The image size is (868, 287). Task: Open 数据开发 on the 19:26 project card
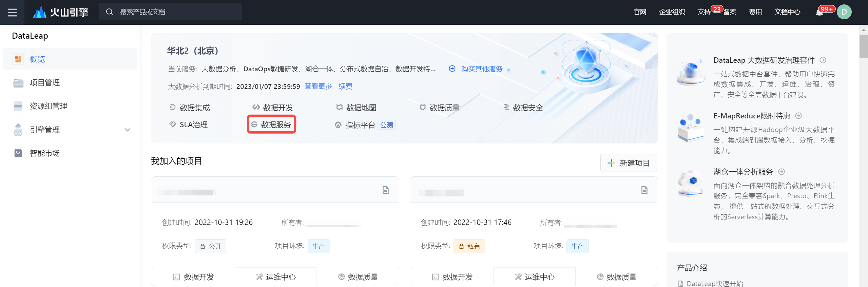[x=193, y=277]
